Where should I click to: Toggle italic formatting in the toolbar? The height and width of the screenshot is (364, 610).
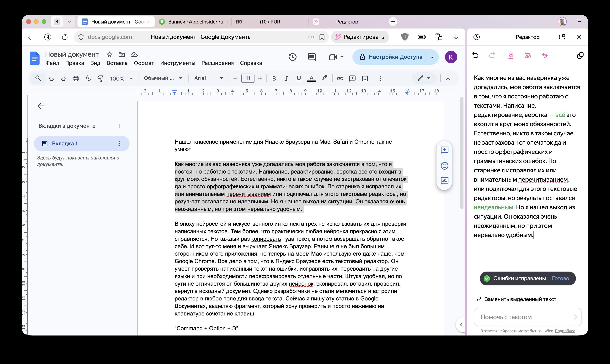pyautogui.click(x=286, y=78)
